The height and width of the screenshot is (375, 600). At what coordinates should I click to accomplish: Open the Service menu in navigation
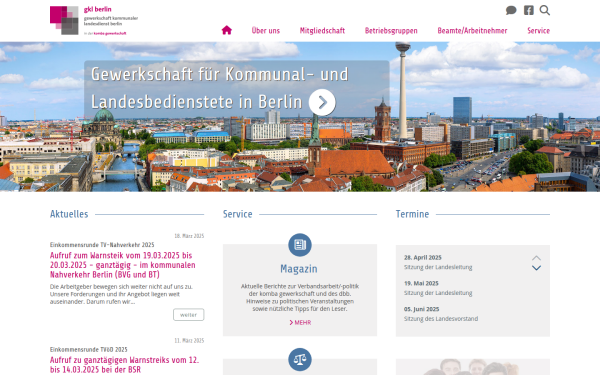538,31
